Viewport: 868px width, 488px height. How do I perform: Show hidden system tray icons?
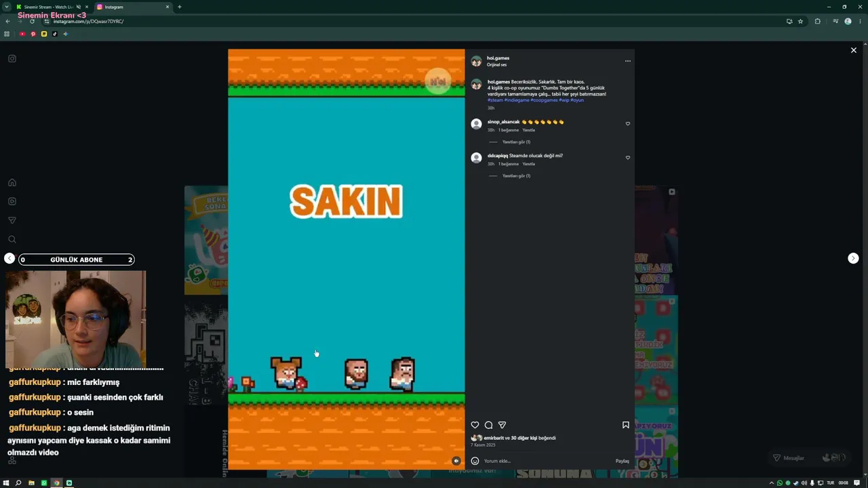pos(771,483)
